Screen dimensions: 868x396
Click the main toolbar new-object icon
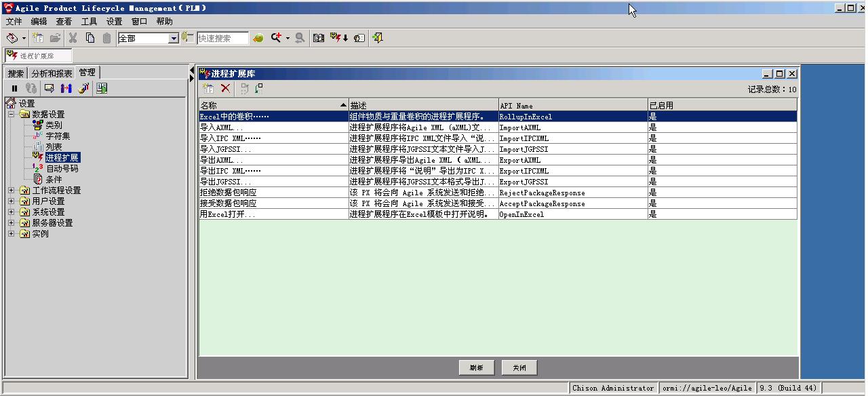(38, 38)
